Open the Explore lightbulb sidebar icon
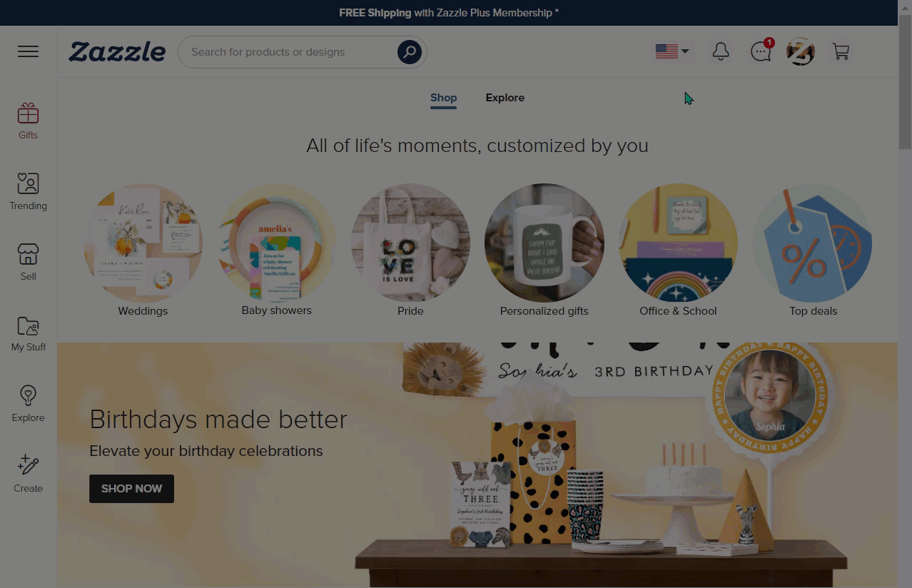The width and height of the screenshot is (912, 588). click(x=29, y=395)
